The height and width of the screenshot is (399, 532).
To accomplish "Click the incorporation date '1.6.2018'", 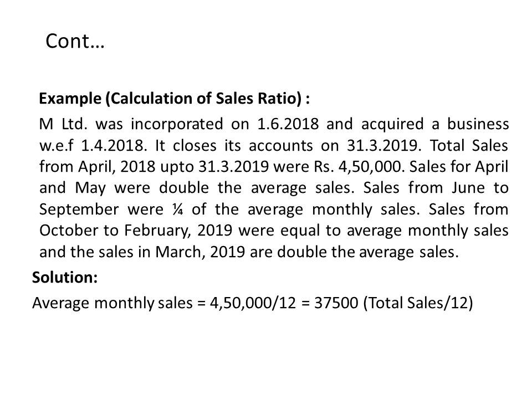I will [x=288, y=124].
